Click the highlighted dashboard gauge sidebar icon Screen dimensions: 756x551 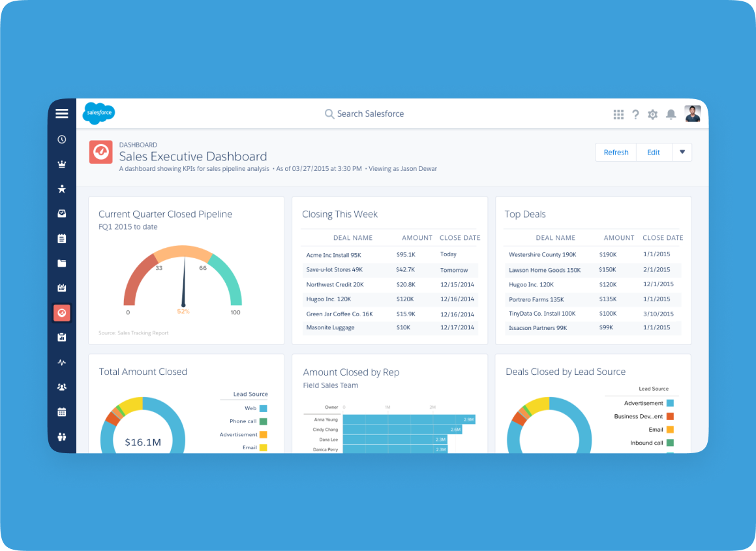point(62,313)
